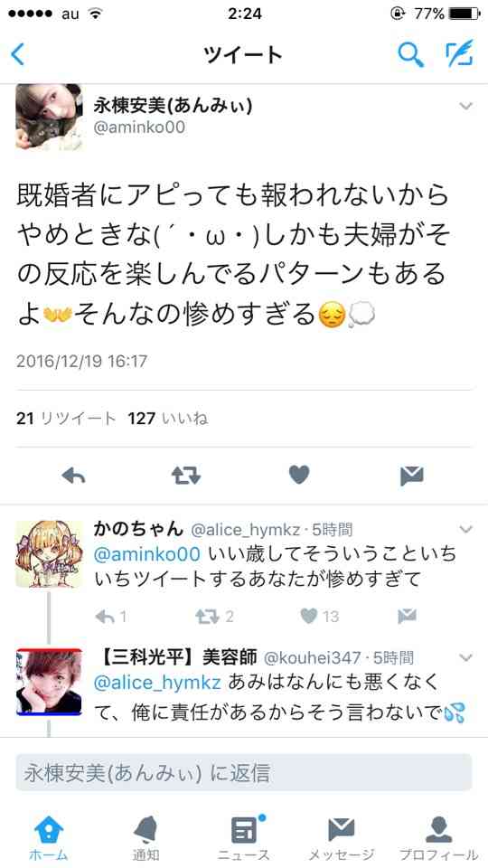Reply to the main tweet
The width and height of the screenshot is (488, 868).
click(x=73, y=476)
